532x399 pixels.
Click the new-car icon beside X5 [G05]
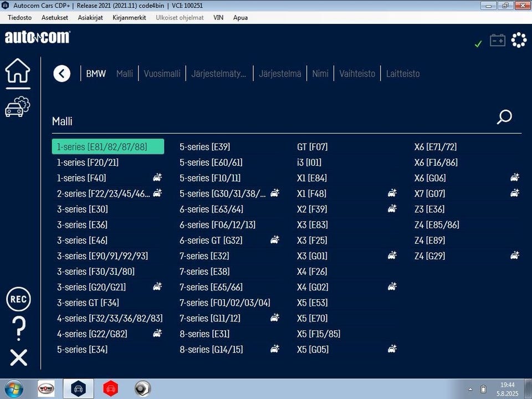(392, 349)
